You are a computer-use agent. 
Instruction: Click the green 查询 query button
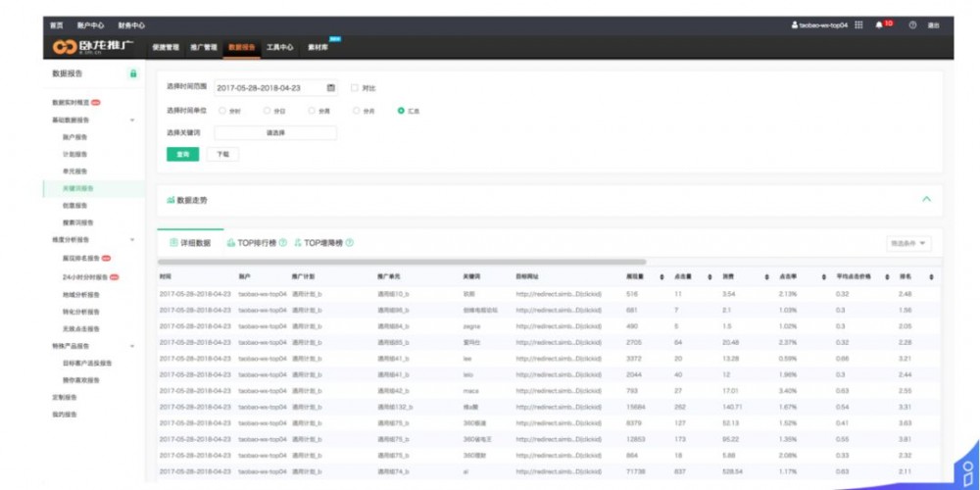coord(182,155)
